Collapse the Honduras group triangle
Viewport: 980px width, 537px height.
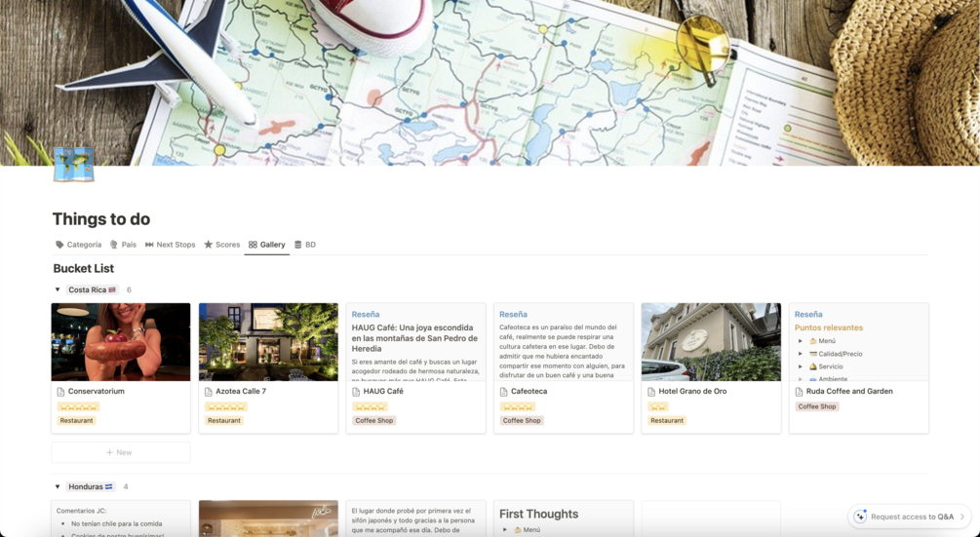click(x=58, y=486)
